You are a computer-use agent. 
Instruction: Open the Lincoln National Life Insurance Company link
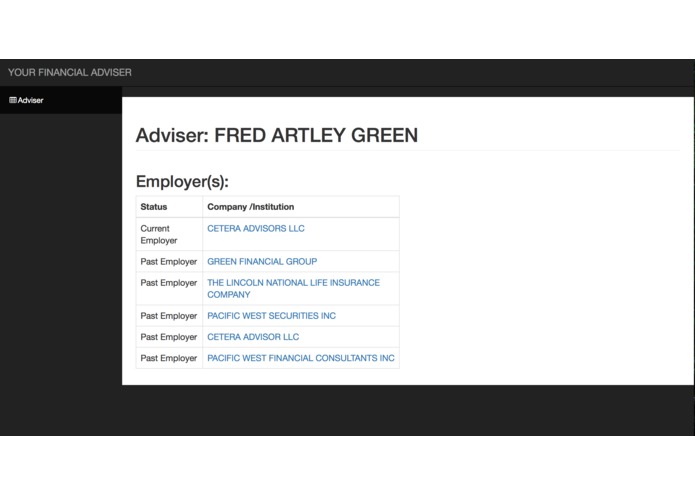293,288
